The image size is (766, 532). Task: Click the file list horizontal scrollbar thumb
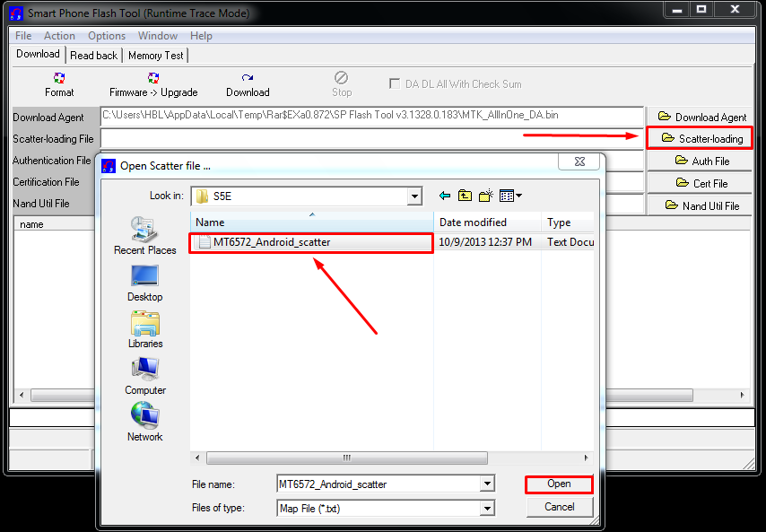tap(347, 458)
